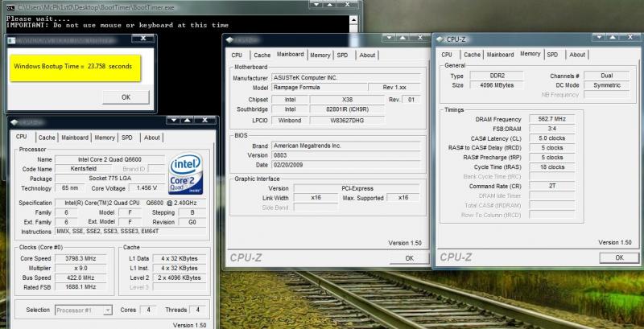The height and width of the screenshot is (329, 644).
Task: Click OK in the CPU-Z Memory window
Action: click(619, 257)
